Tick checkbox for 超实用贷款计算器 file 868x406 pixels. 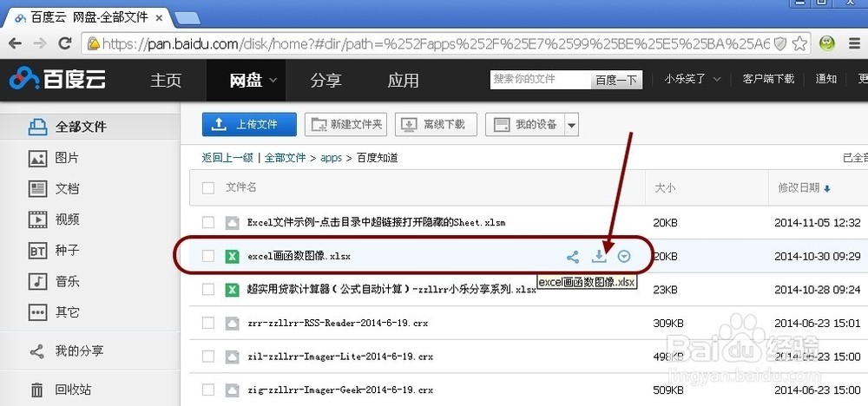[208, 289]
